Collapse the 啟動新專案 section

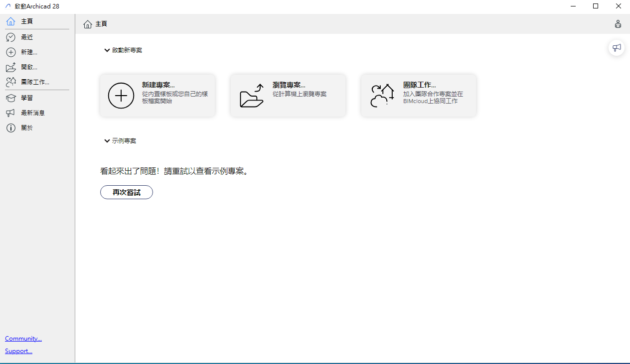[107, 50]
